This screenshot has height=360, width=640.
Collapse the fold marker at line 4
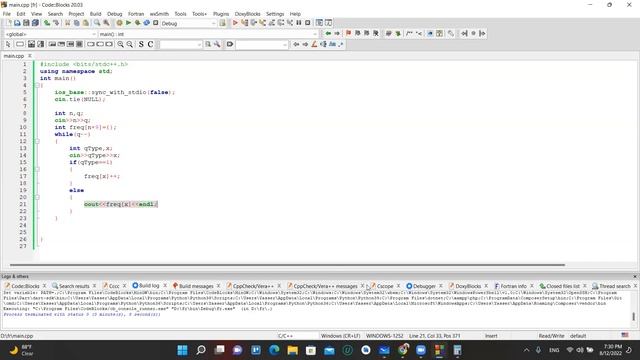coord(37,85)
